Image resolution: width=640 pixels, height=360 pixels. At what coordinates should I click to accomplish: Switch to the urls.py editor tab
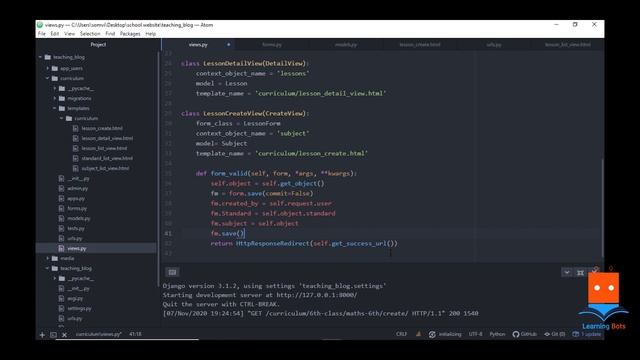click(x=493, y=44)
